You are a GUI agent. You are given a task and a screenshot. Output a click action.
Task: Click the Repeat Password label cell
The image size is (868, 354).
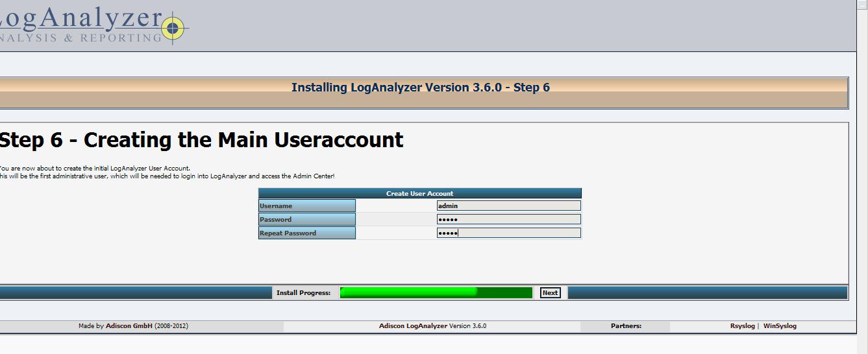tap(307, 233)
